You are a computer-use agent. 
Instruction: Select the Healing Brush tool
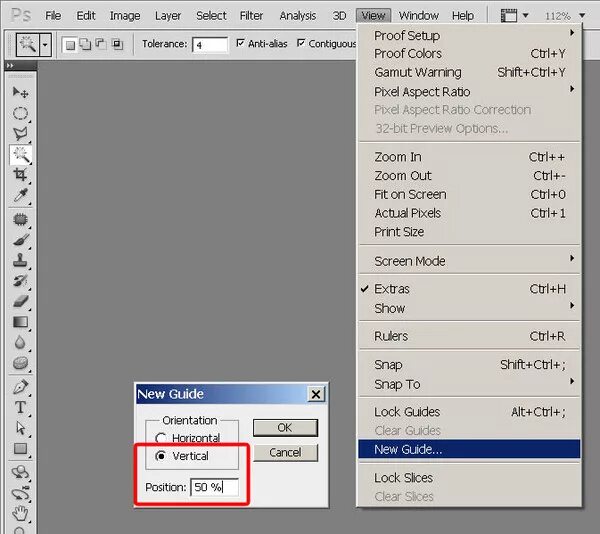(20, 219)
